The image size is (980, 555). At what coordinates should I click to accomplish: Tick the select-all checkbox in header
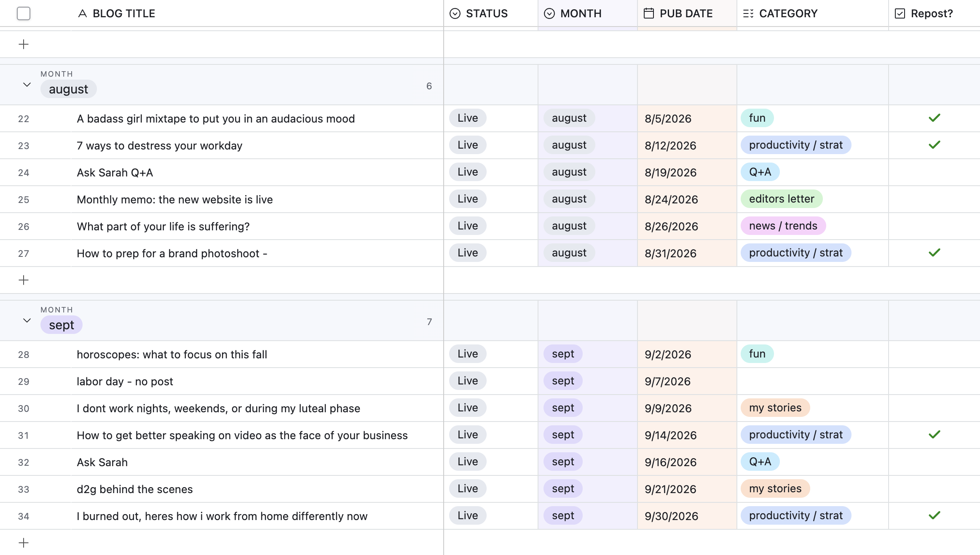[x=24, y=13]
